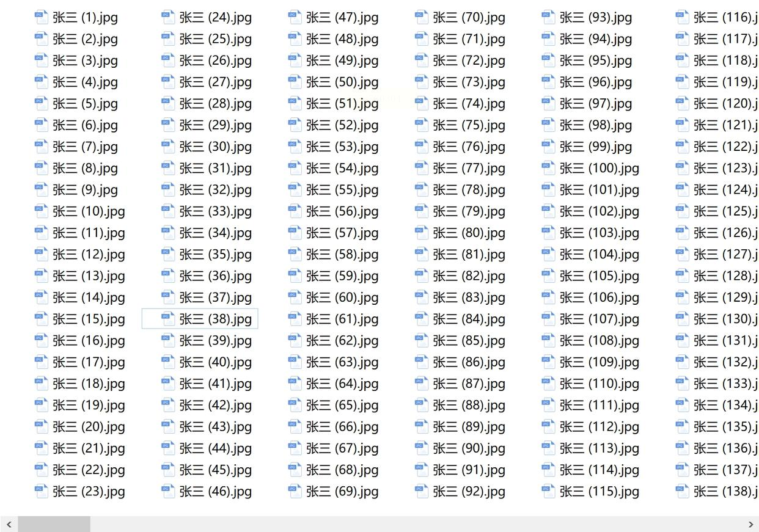Select the file named 张三 (55).jpg

pyautogui.click(x=342, y=189)
